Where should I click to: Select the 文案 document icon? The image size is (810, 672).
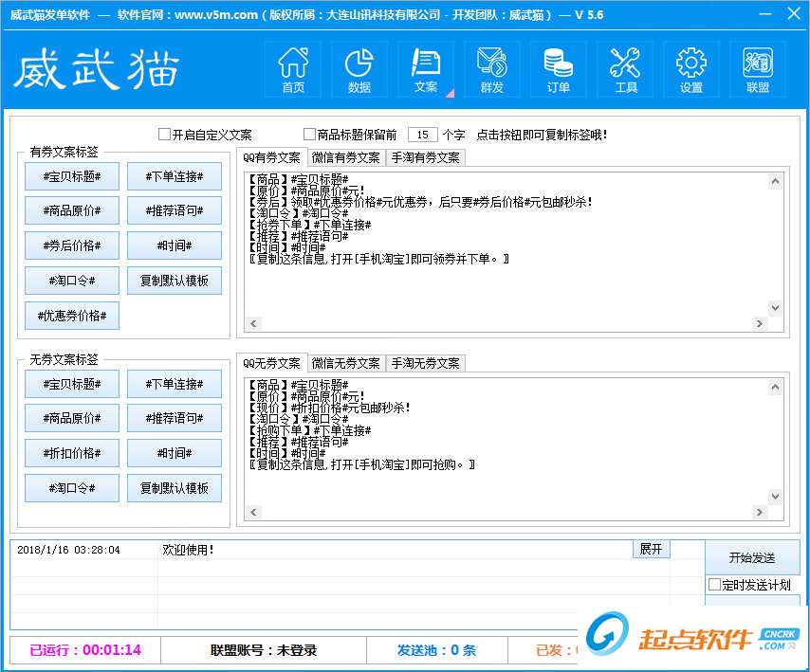pos(426,70)
